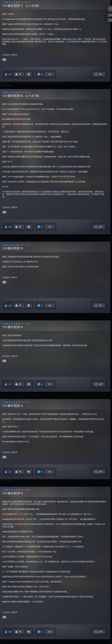Image resolution: width=112 pixels, height=644 pixels.
Task: Share the 修补程序 6 post via 分享
Action: tap(98, 227)
